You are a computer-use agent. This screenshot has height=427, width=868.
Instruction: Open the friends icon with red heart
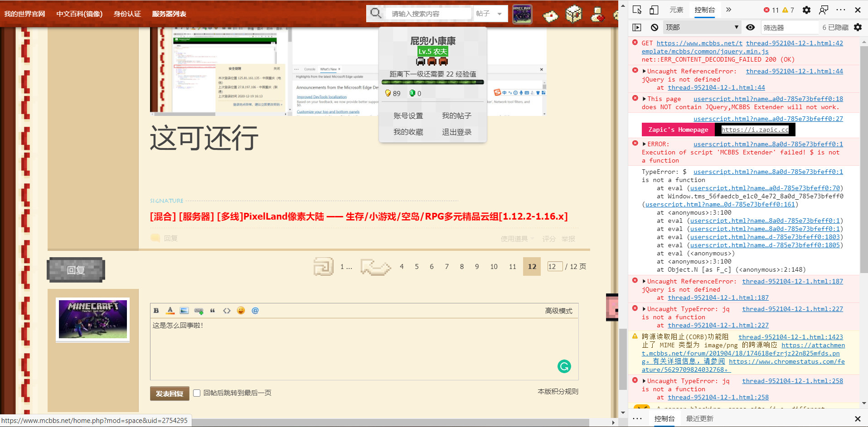pos(597,14)
